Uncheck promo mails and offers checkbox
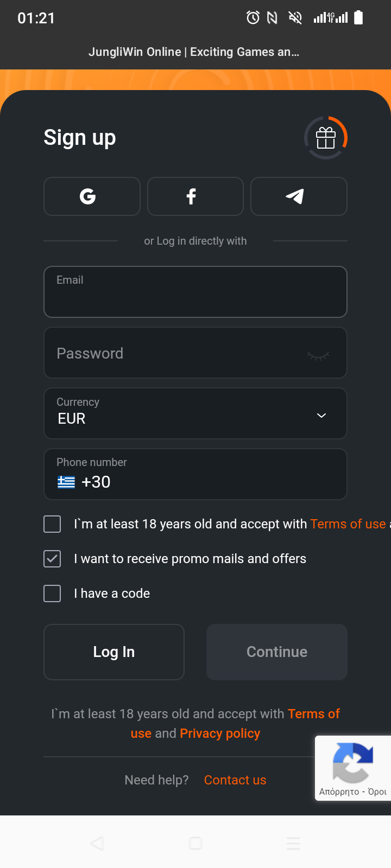 pyautogui.click(x=52, y=559)
